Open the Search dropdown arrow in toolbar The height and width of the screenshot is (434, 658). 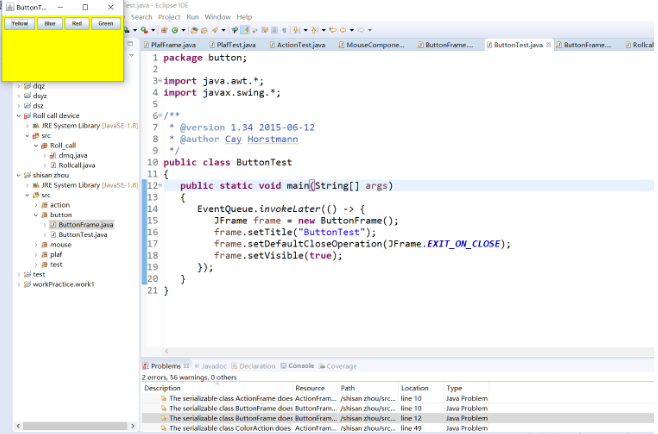pyautogui.click(x=224, y=30)
